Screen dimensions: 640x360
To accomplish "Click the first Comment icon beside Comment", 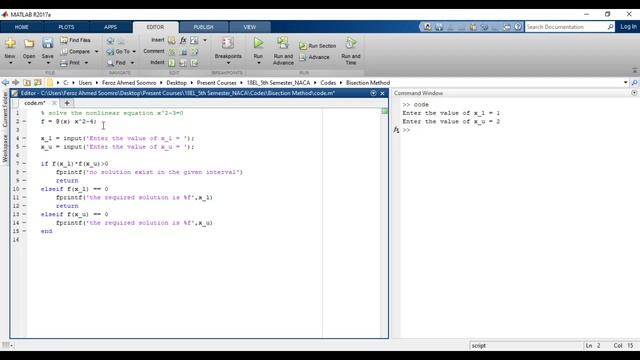I will [172, 52].
